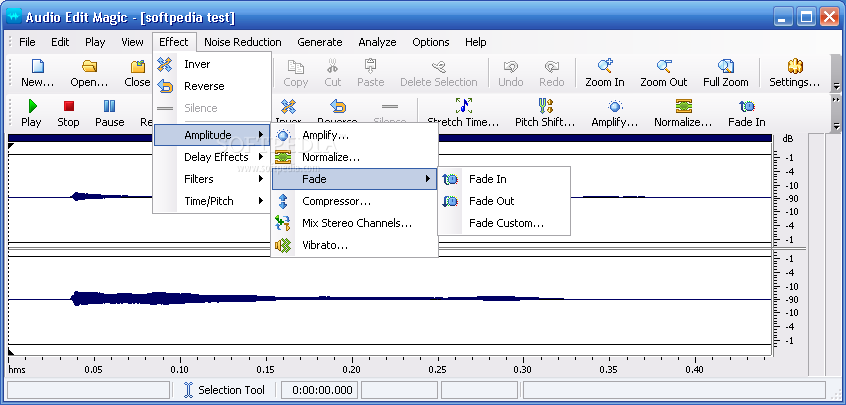This screenshot has height=405, width=846.
Task: Click the Normalize toolbar icon
Action: [683, 106]
